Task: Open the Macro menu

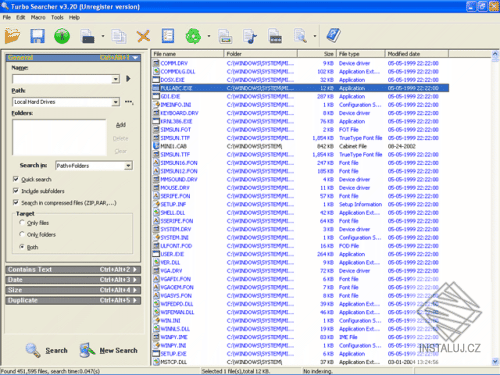Action: (x=38, y=17)
